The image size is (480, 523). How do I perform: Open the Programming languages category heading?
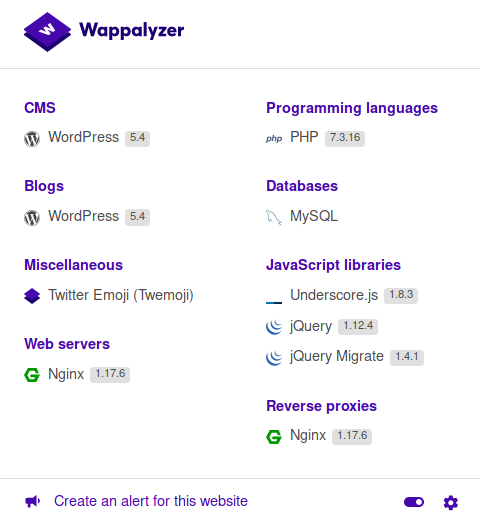352,108
